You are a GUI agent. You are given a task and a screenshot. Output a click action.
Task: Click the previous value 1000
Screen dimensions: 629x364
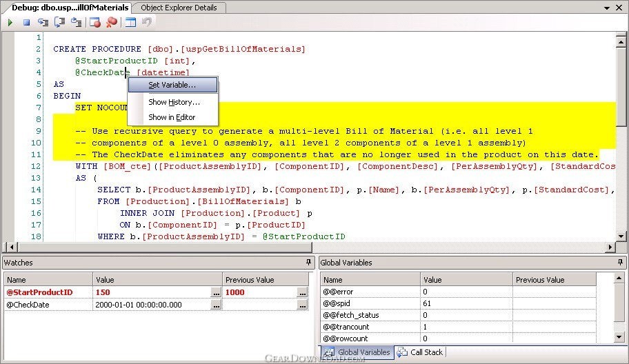[234, 292]
